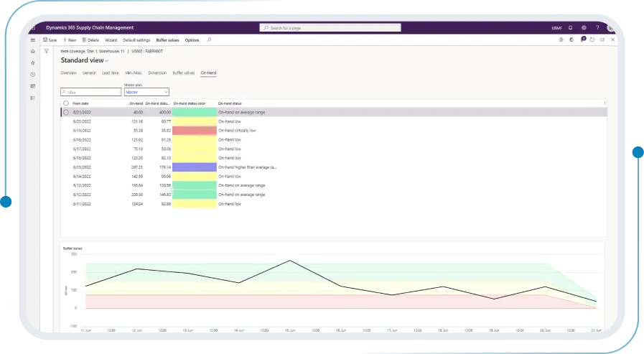
Task: Click the Buffer zones chart title
Action: [73, 248]
